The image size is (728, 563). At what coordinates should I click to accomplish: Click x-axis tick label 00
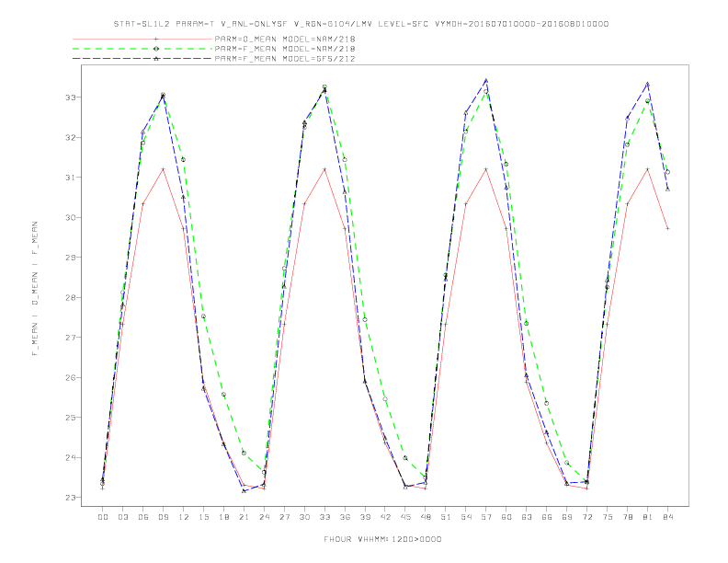(x=103, y=517)
